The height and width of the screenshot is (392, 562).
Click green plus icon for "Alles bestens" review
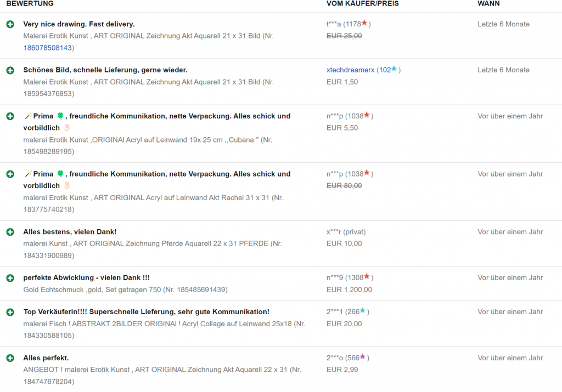(10, 232)
